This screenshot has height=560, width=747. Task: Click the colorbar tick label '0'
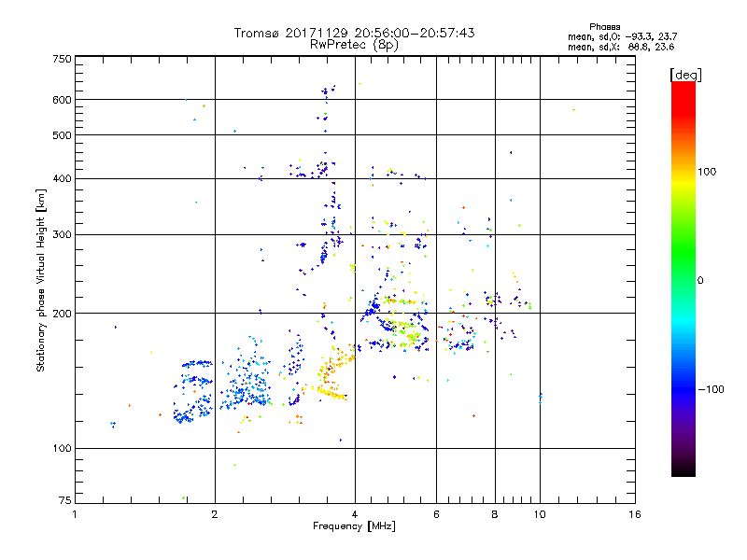(700, 281)
